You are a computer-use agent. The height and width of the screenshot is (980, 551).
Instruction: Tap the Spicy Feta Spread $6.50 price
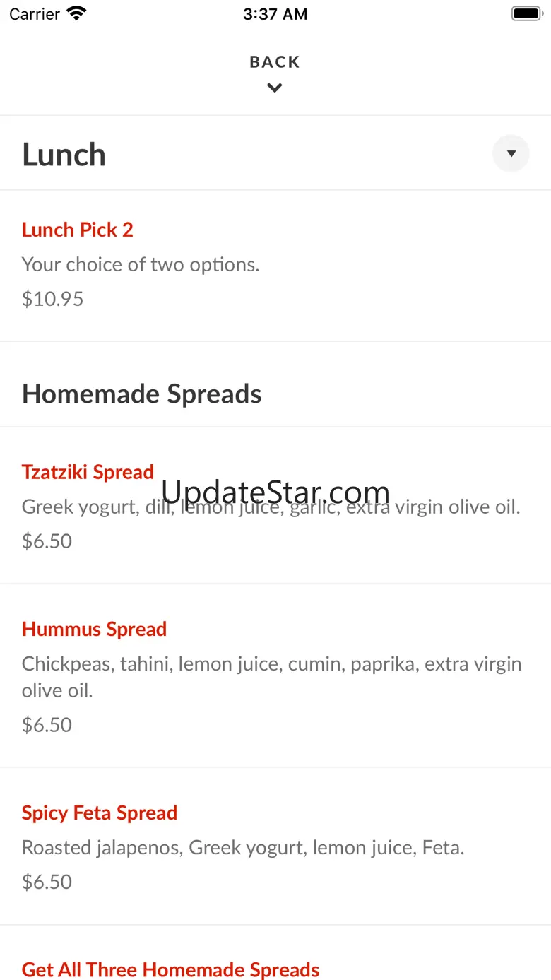coord(47,882)
